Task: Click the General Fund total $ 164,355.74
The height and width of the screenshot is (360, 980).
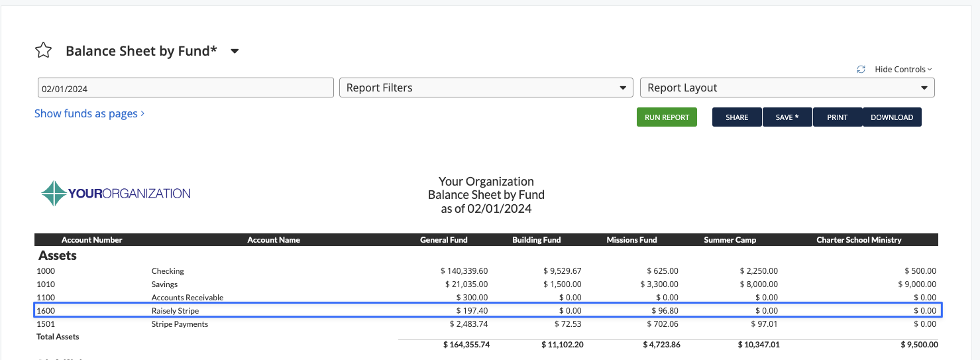Action: tap(466, 345)
